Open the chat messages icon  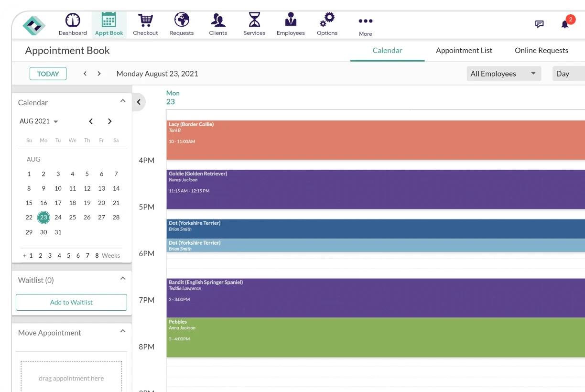coord(539,24)
